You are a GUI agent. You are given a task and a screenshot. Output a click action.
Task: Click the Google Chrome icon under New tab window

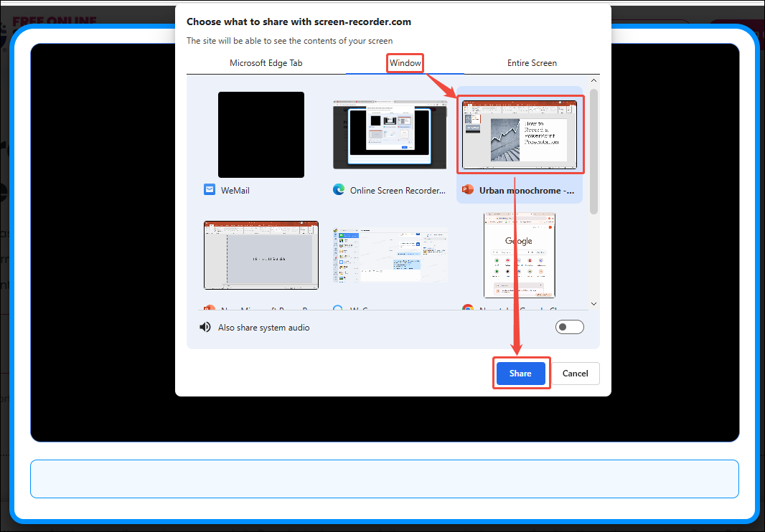pos(467,309)
